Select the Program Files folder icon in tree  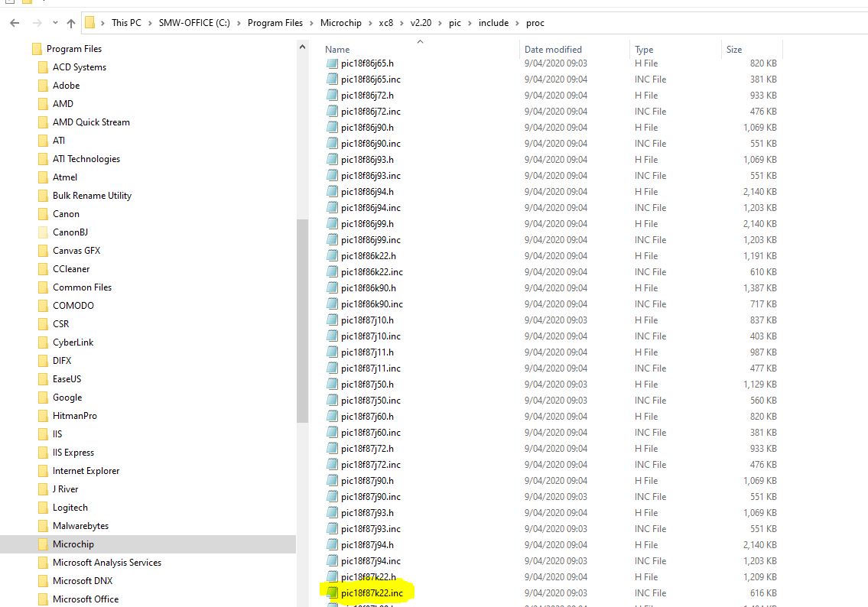coord(37,49)
